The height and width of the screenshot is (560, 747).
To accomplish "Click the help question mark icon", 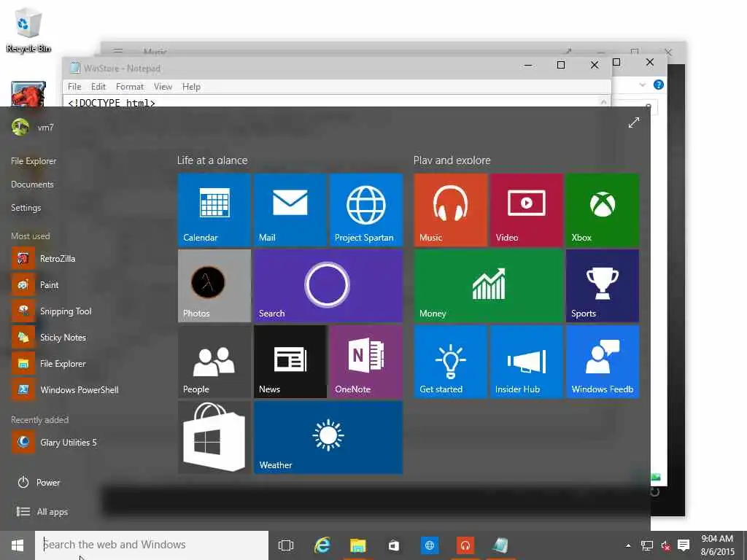I will (659, 85).
